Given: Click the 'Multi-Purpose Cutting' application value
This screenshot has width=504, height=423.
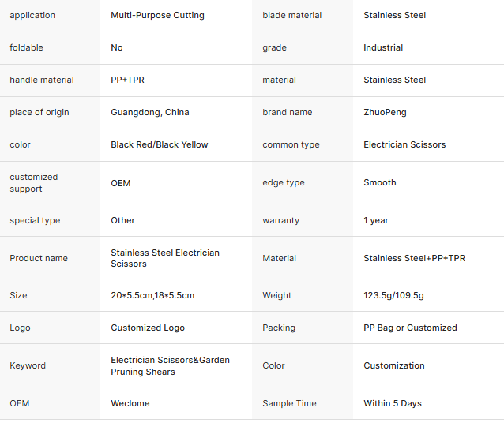Looking at the screenshot, I should click(157, 15).
